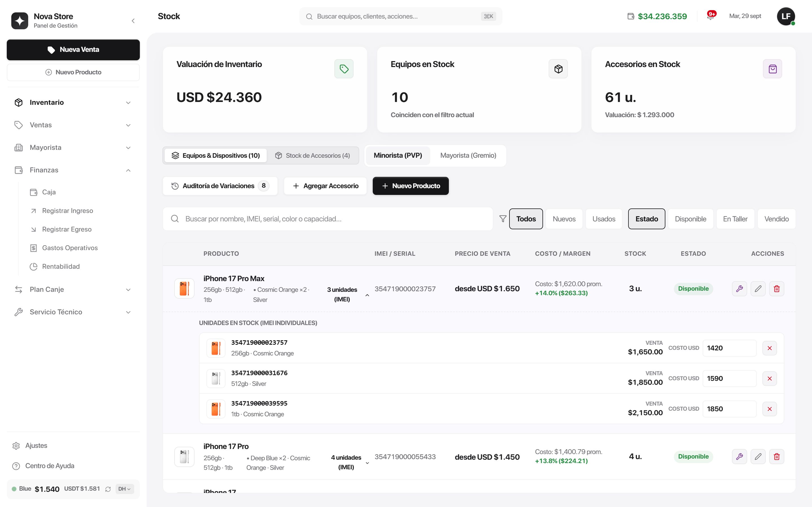Open the LF user avatar

click(786, 16)
